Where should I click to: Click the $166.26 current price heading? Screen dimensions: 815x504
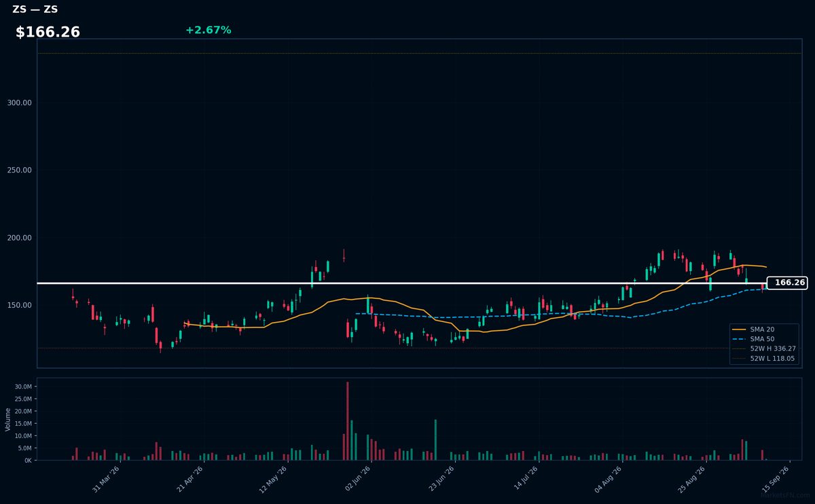tap(48, 32)
